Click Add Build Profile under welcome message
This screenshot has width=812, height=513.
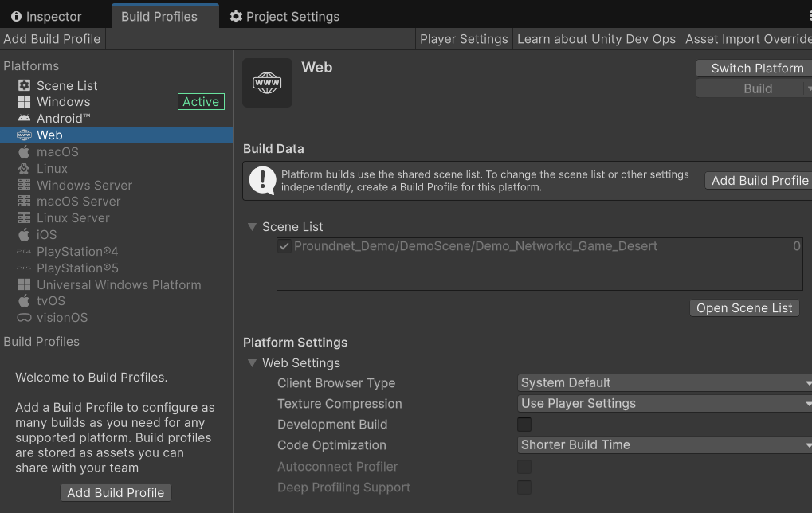[116, 493]
